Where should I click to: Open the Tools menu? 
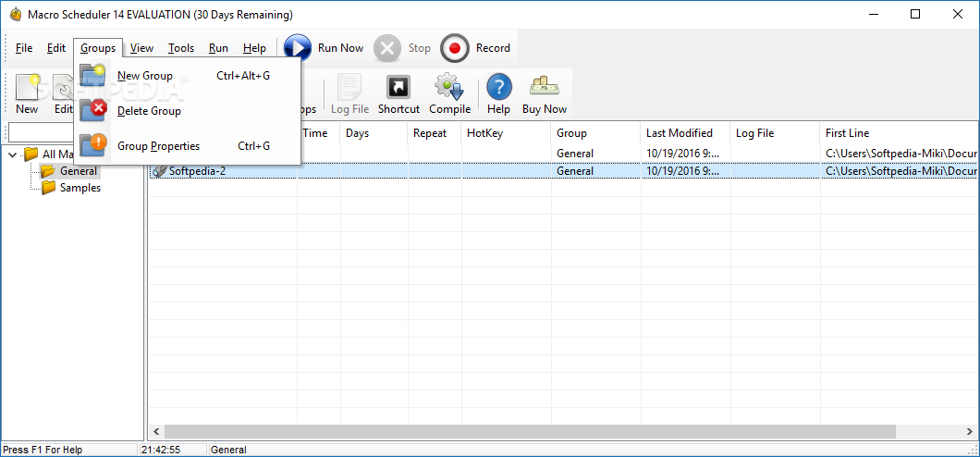coord(181,48)
